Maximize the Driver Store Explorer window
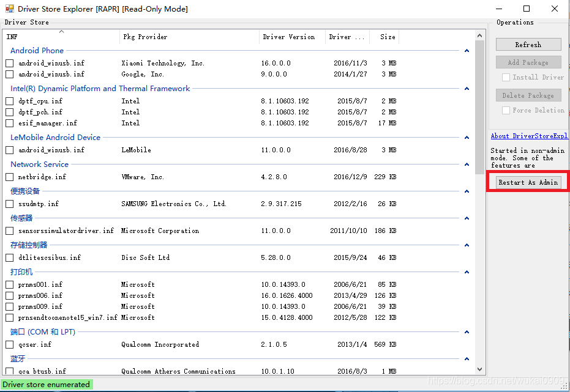Screen dimensions: 570x392 point(527,9)
